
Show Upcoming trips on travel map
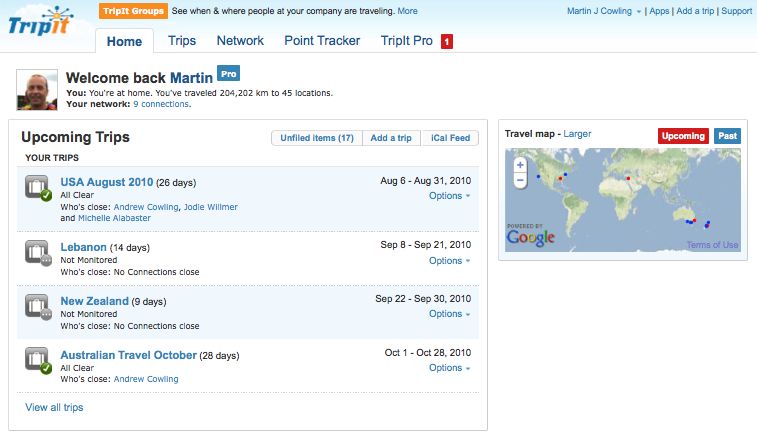[683, 136]
